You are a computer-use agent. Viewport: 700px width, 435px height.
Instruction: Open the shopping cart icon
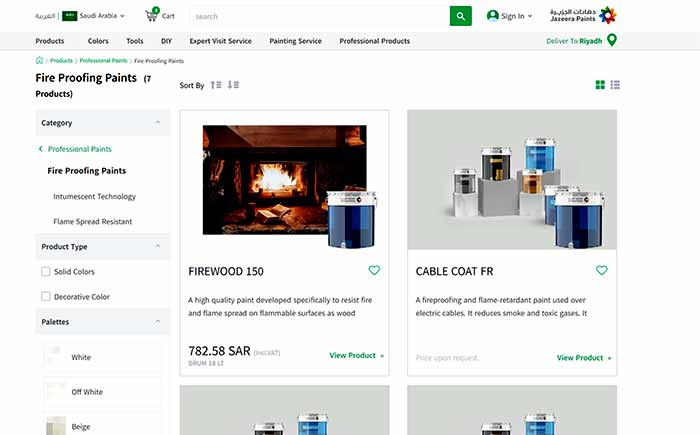[151, 15]
